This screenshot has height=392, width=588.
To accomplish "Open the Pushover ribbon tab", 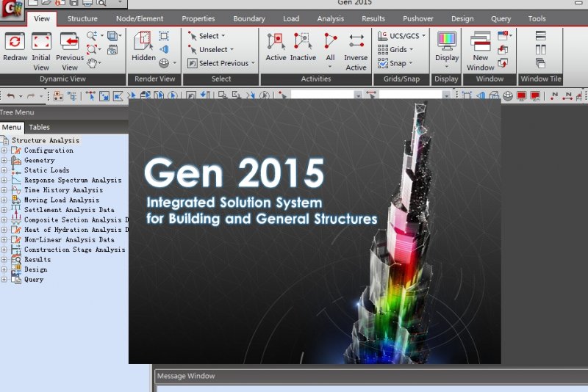I will tap(418, 19).
